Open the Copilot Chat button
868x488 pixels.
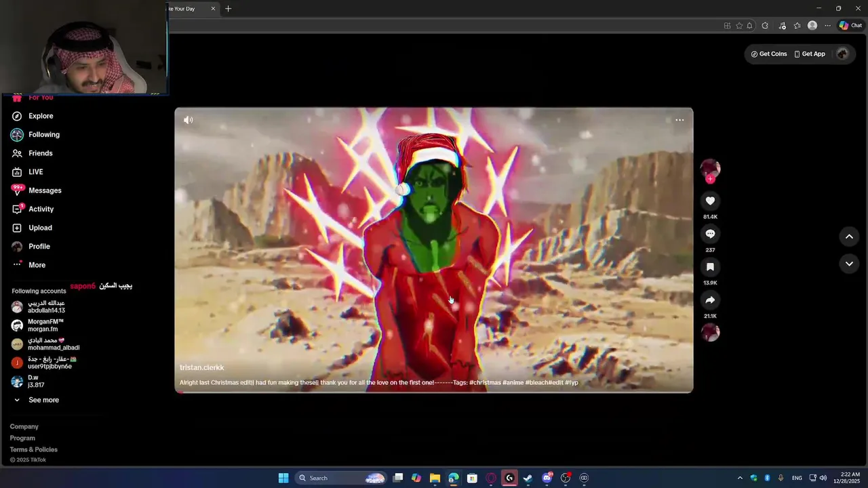click(x=850, y=26)
